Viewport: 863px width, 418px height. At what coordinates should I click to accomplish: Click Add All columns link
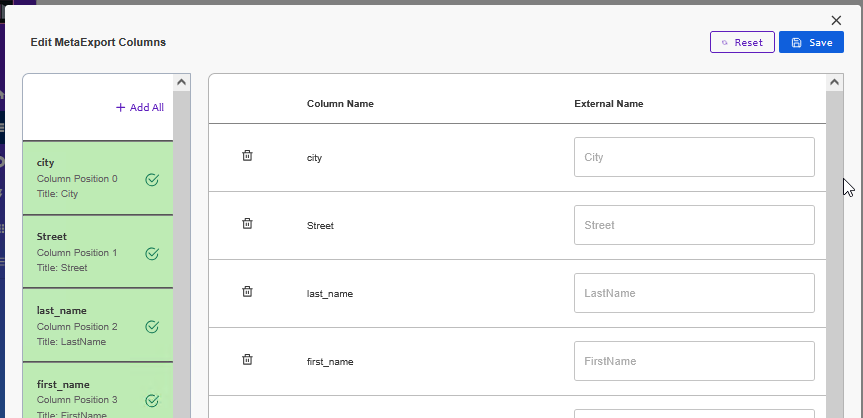[140, 108]
